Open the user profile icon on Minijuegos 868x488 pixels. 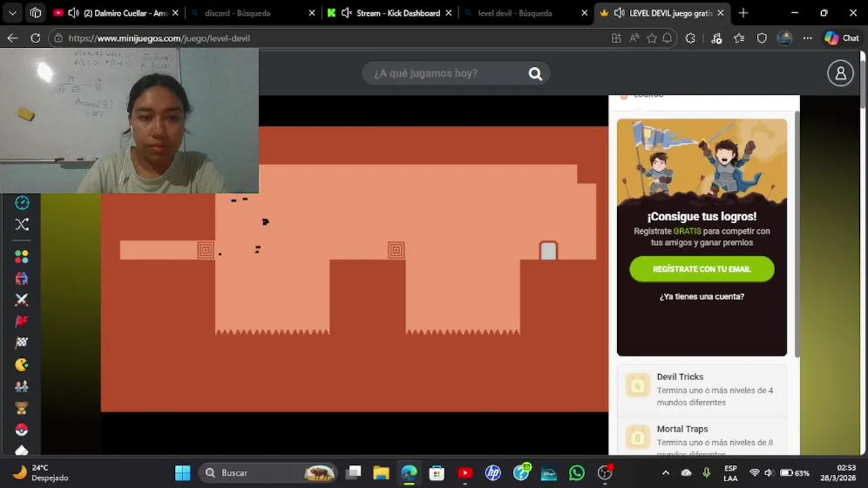coord(840,73)
